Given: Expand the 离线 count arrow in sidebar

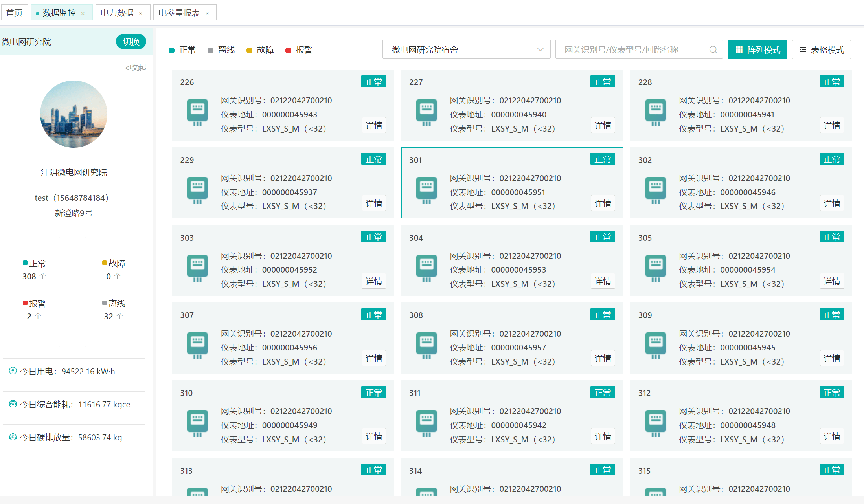Looking at the screenshot, I should pos(120,316).
